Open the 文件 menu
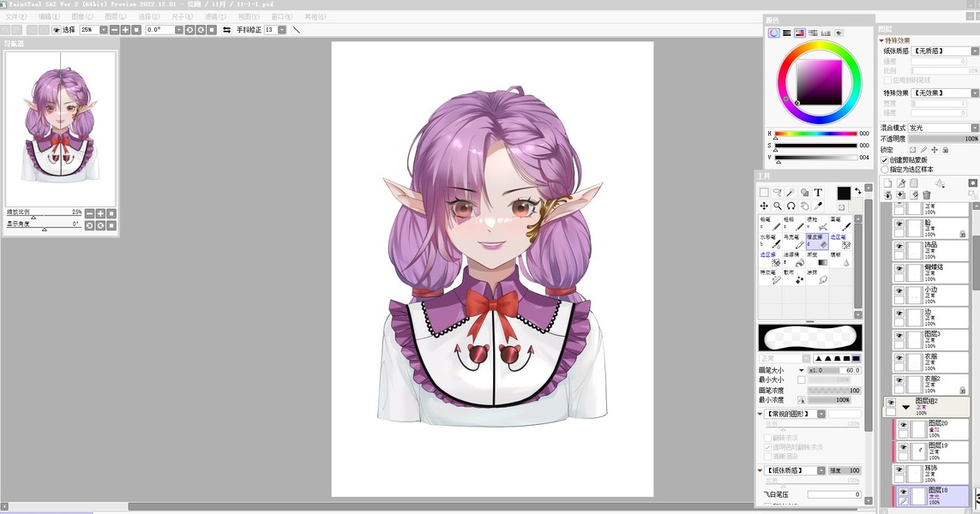Image resolution: width=980 pixels, height=514 pixels. point(15,16)
